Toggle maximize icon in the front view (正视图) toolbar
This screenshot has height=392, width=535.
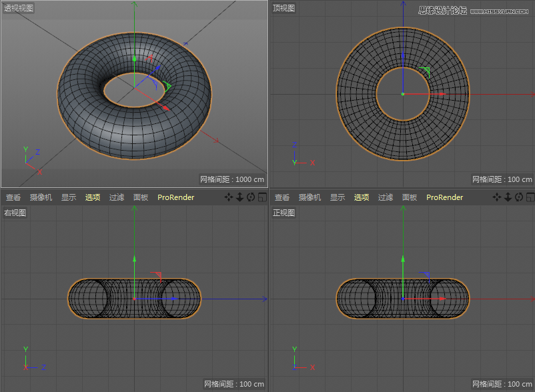tap(530, 197)
